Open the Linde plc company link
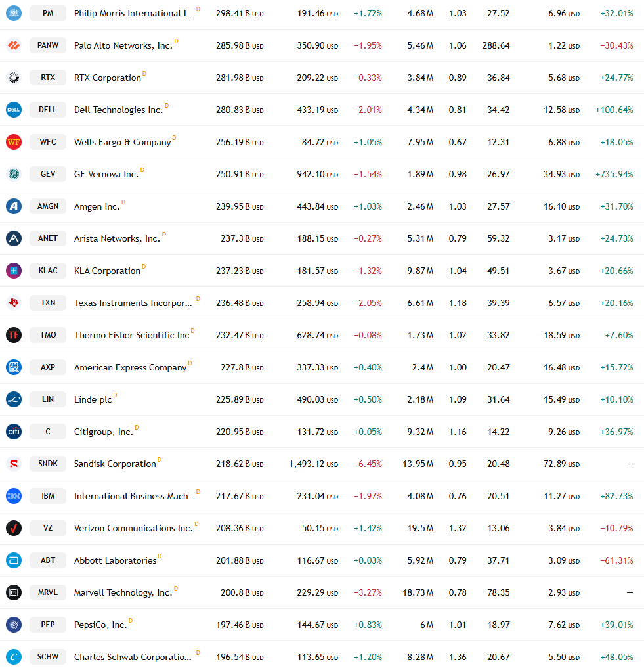This screenshot has height=670, width=644. pyautogui.click(x=93, y=400)
